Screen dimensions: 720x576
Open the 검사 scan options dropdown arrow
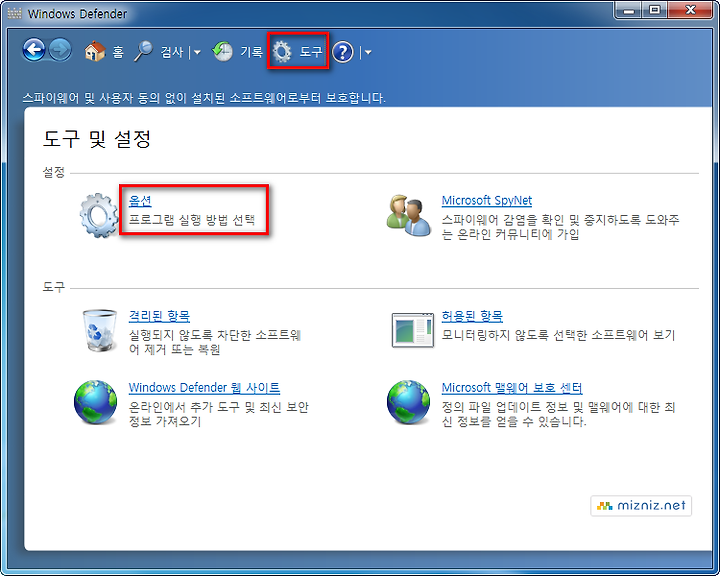click(197, 52)
